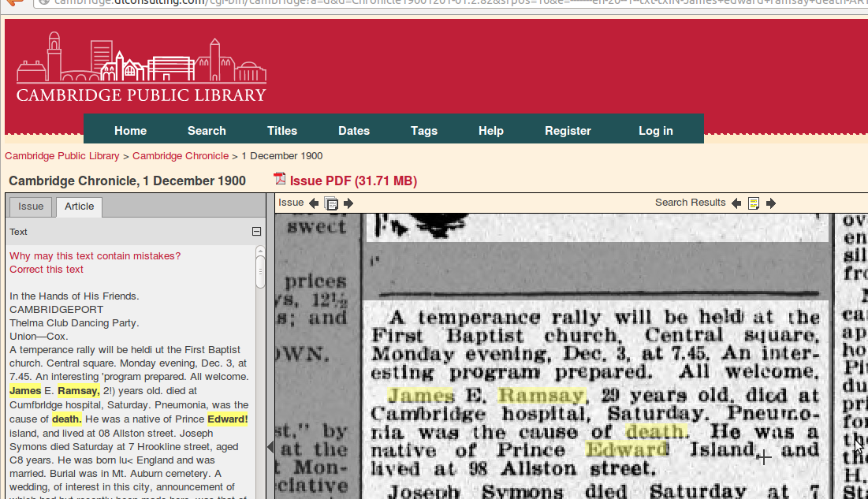Collapse the Text section with minus box

coord(256,232)
